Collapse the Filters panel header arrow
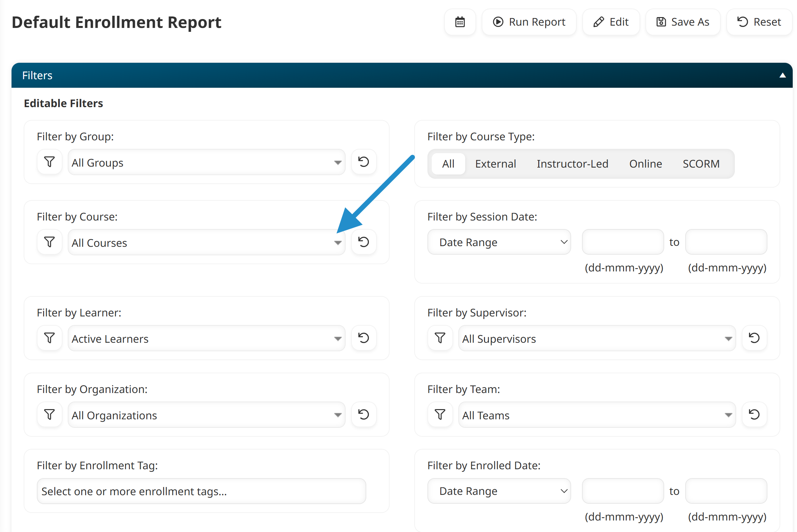Screen dimensions: 797x532 pyautogui.click(x=783, y=75)
